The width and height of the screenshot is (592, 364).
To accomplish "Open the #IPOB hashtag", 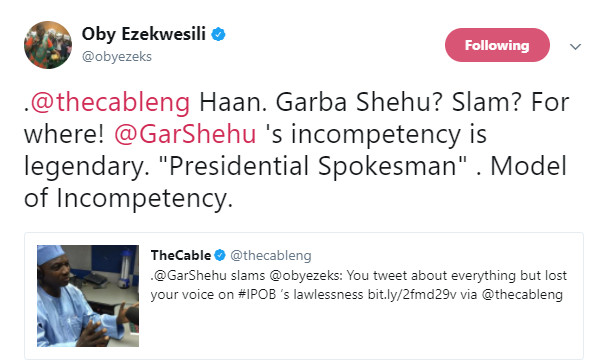I will tap(257, 295).
